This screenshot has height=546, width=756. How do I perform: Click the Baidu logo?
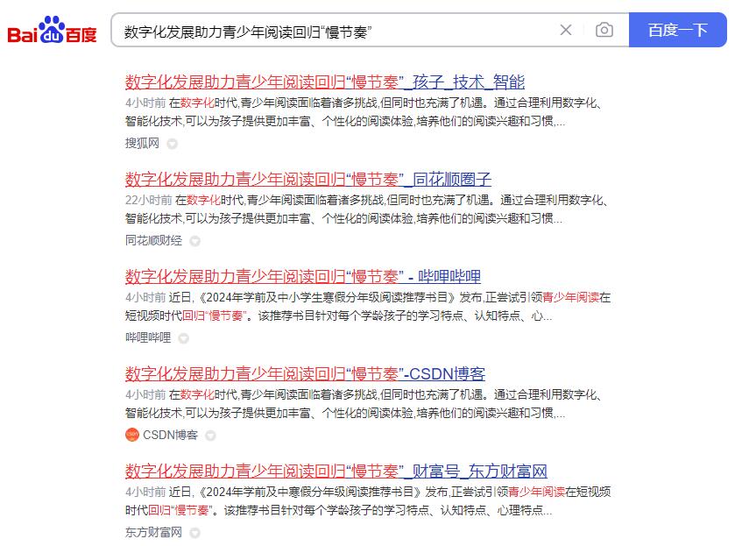pos(52,31)
